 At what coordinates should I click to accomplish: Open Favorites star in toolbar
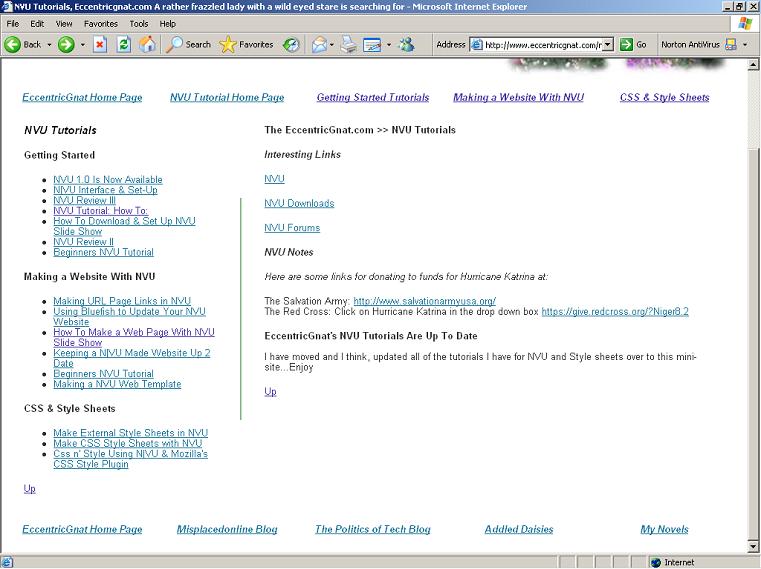[x=246, y=44]
